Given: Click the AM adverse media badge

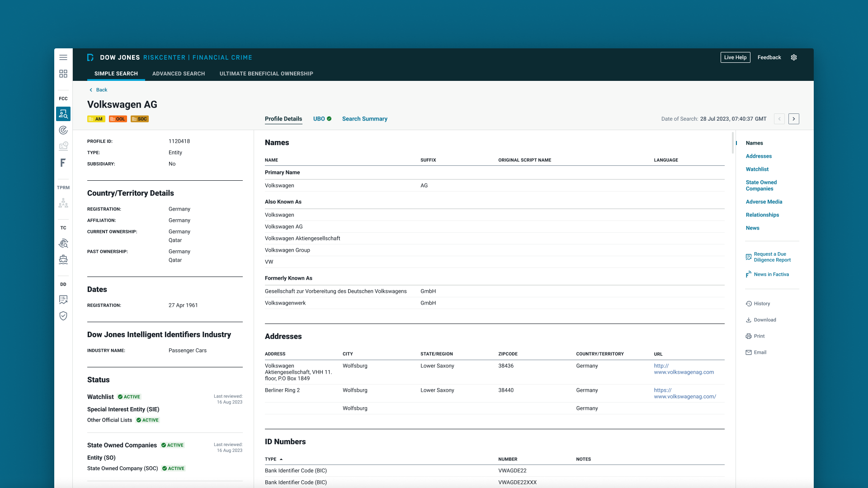Looking at the screenshot, I should pyautogui.click(x=96, y=119).
